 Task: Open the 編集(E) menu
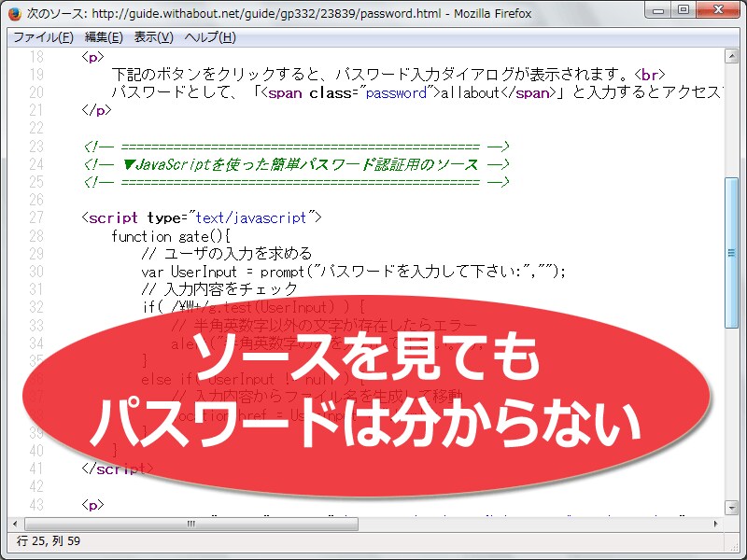(104, 37)
